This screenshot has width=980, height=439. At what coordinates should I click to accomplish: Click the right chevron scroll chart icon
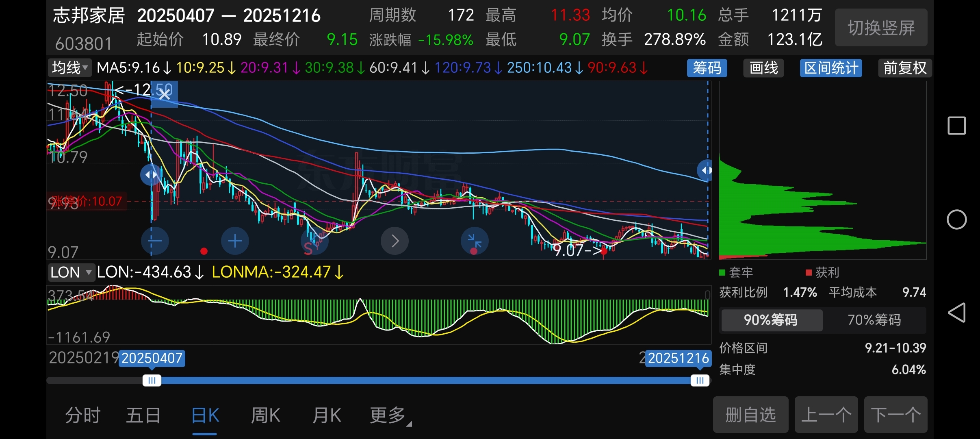pos(395,241)
